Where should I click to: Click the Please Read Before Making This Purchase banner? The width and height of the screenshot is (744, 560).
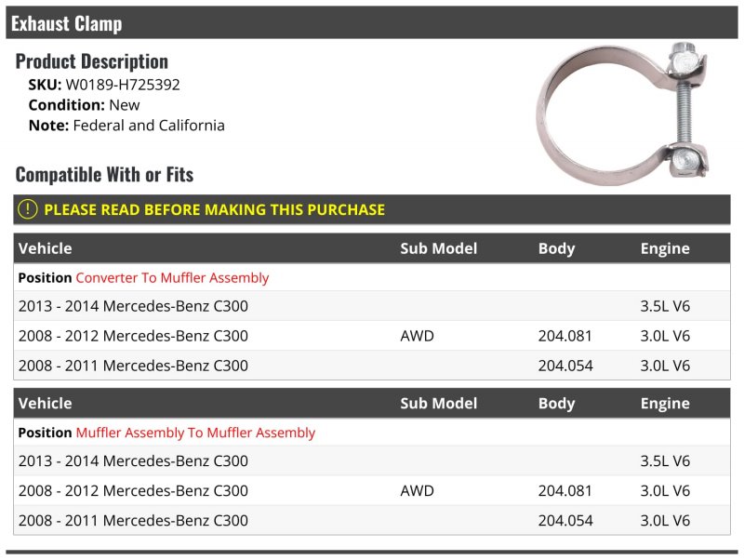(x=371, y=209)
